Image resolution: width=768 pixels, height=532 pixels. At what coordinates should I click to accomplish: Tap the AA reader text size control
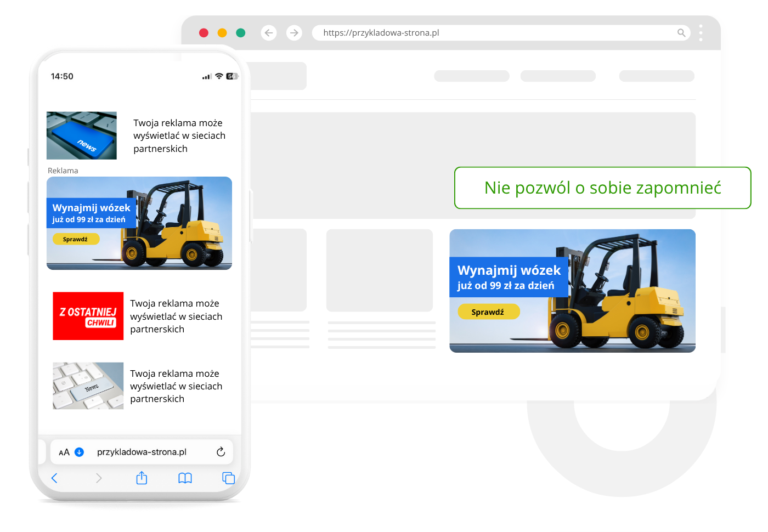[x=64, y=452]
